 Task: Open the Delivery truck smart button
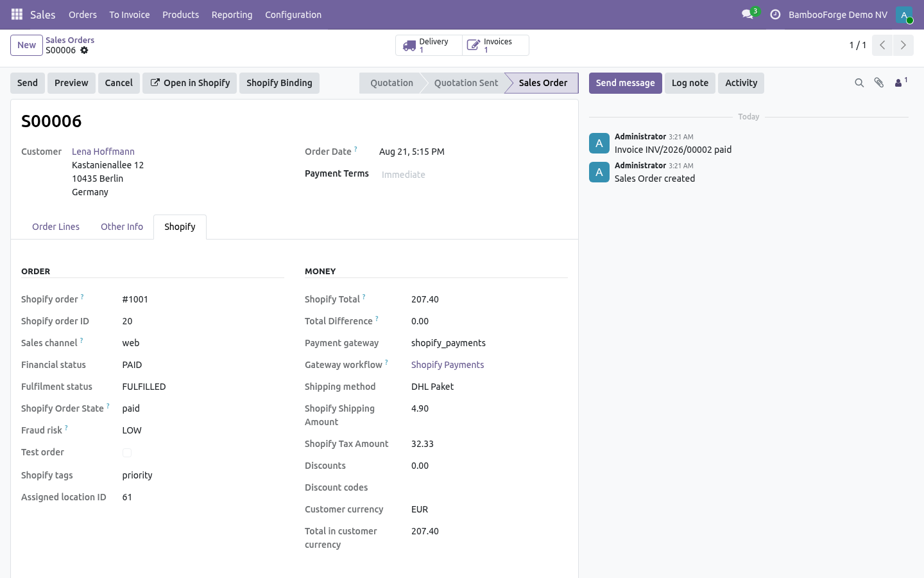point(429,46)
